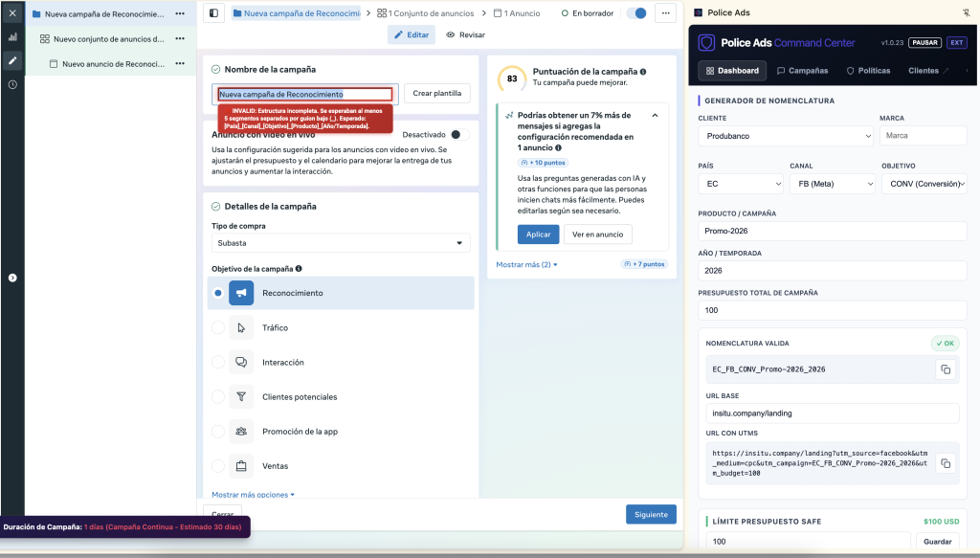Click the URL Base input field
Viewport: 980px width, 558px height.
click(x=833, y=413)
